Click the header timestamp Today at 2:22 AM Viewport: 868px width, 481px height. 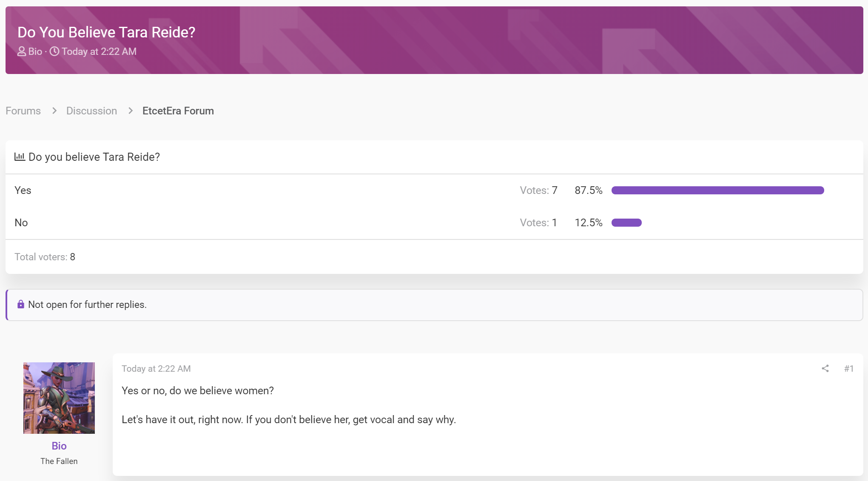(x=99, y=51)
